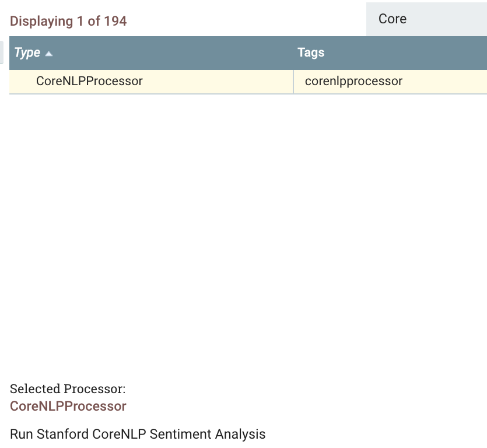Viewport: 487px width, 448px height.
Task: Select the Stanford CoreNLP Sentiment Analysis description
Action: [x=138, y=434]
